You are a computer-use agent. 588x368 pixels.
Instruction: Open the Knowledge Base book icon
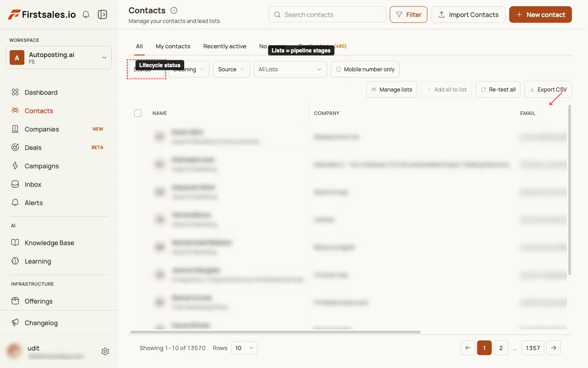[x=15, y=243]
